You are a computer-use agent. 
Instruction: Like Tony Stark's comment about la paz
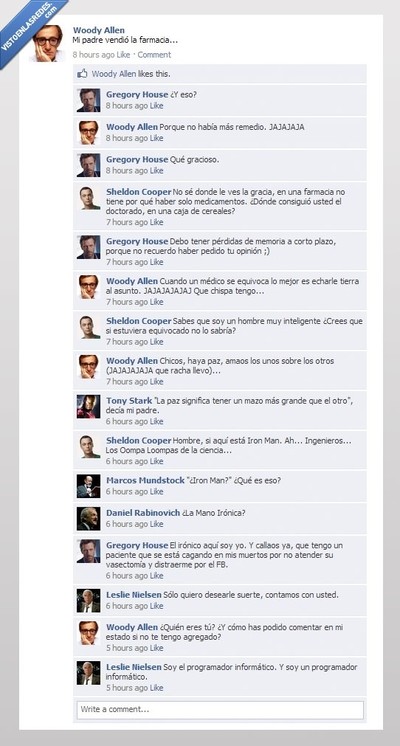coord(156,422)
